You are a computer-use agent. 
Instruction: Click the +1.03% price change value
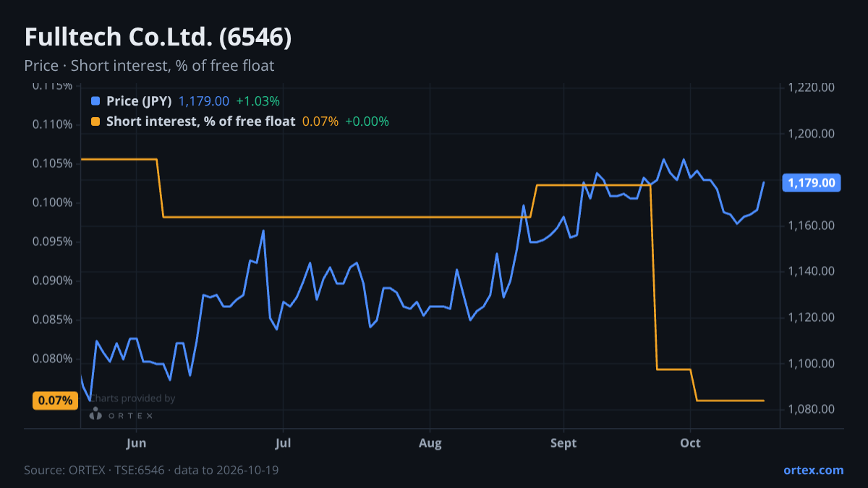pyautogui.click(x=258, y=101)
